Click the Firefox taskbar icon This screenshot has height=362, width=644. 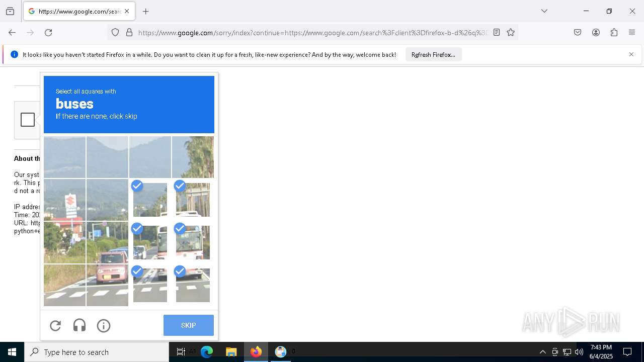pyautogui.click(x=256, y=352)
